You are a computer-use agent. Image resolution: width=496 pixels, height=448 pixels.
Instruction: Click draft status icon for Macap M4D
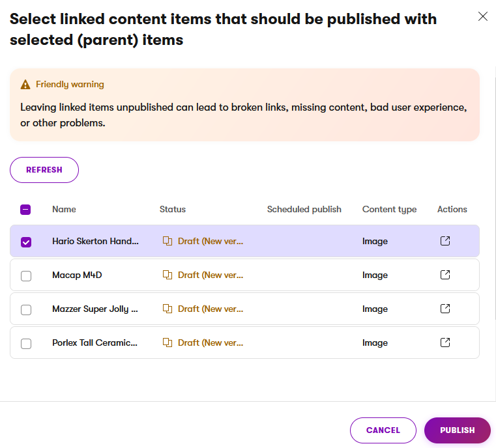pos(168,275)
